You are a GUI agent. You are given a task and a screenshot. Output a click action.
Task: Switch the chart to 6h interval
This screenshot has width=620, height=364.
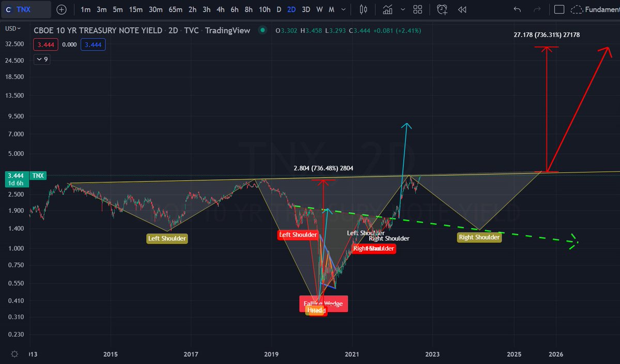pyautogui.click(x=235, y=9)
